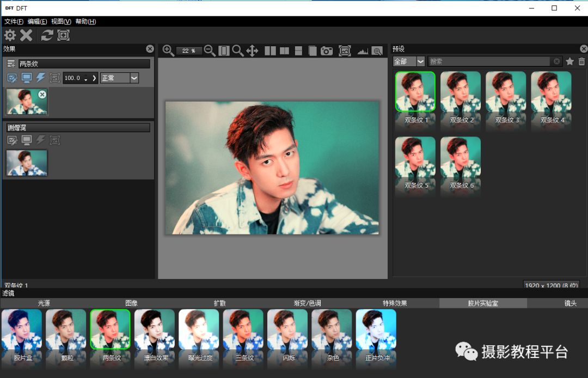
Task: Clear the presets search field
Action: [557, 61]
